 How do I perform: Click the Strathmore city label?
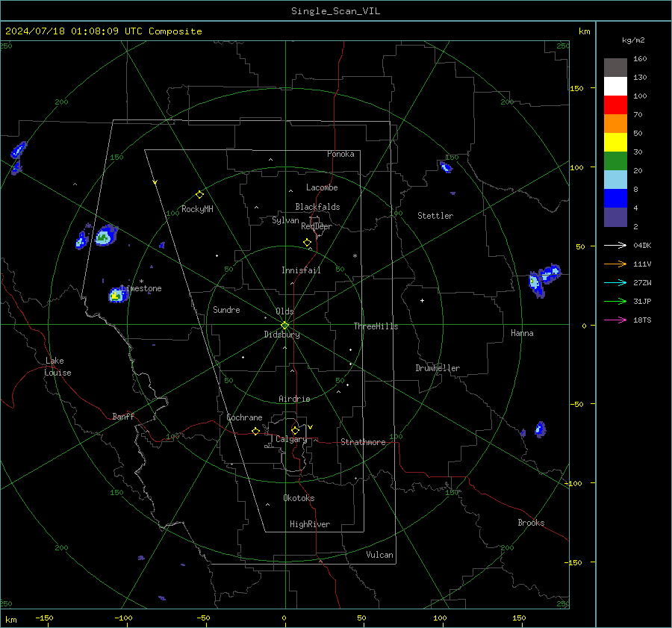[363, 442]
